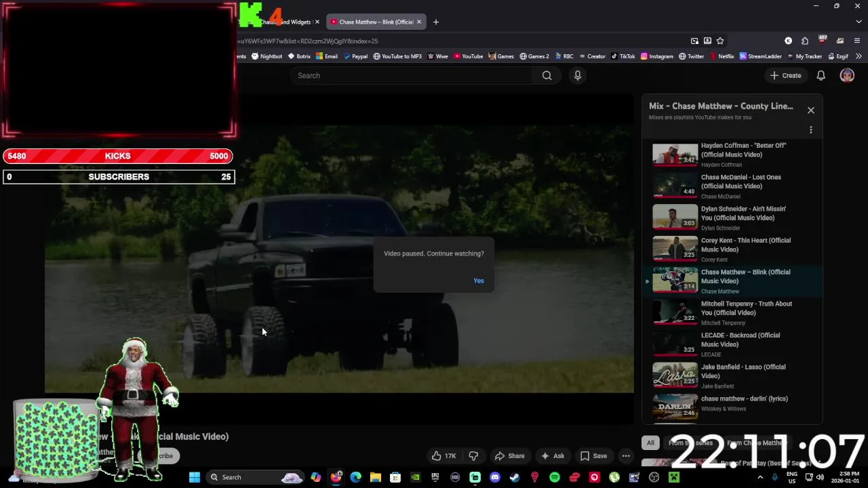
Task: Like the video with 17K likes
Action: (x=444, y=455)
